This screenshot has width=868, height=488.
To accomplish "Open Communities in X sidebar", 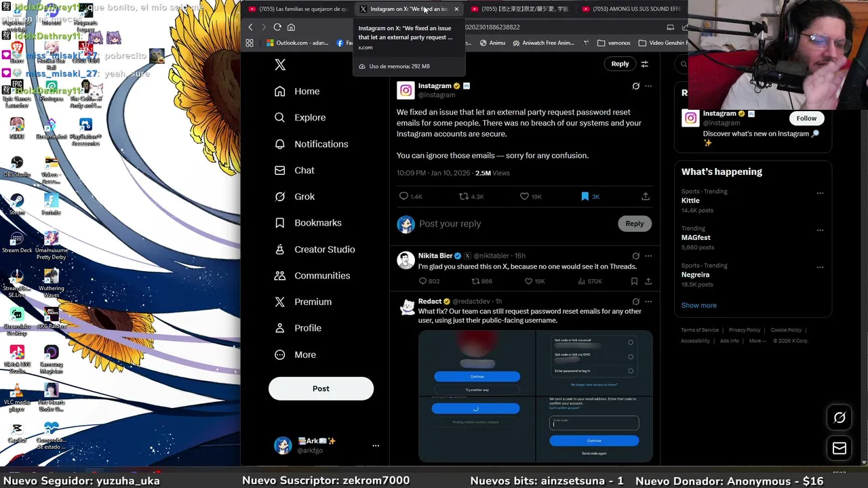I will (x=312, y=276).
